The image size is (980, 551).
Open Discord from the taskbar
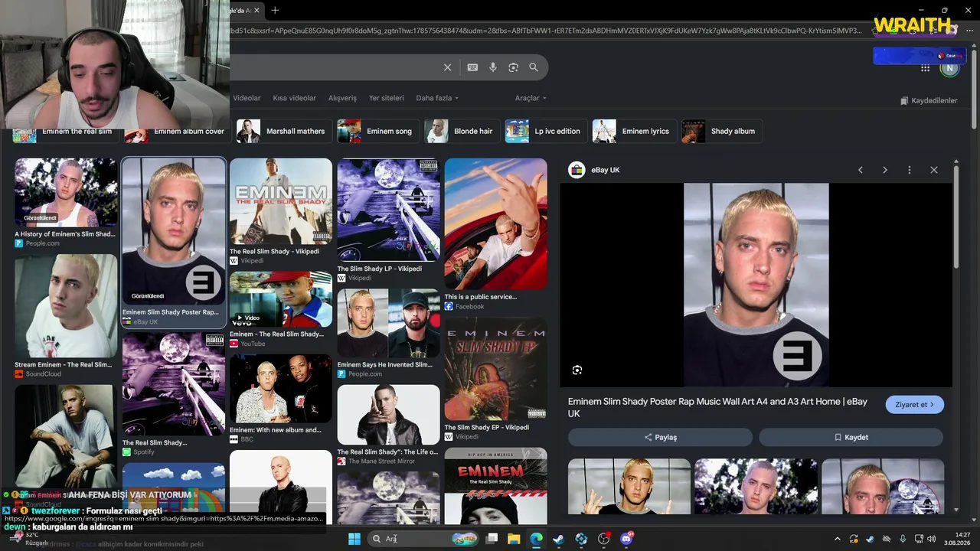(626, 539)
